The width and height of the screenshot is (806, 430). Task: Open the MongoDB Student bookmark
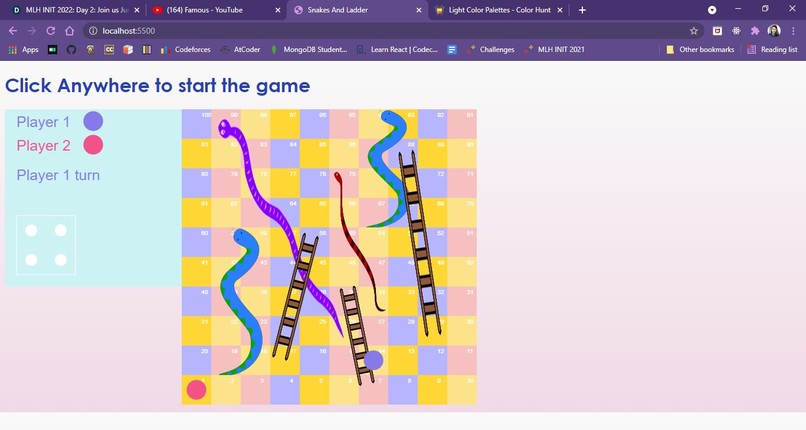308,50
